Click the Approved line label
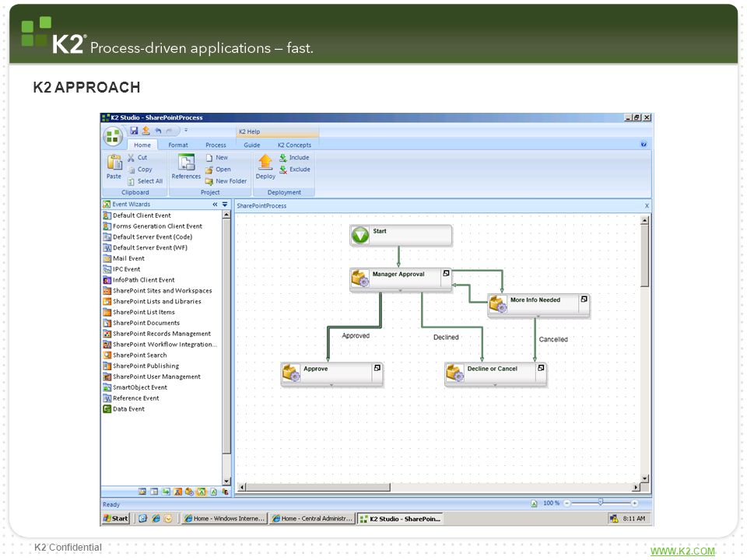 (x=356, y=336)
